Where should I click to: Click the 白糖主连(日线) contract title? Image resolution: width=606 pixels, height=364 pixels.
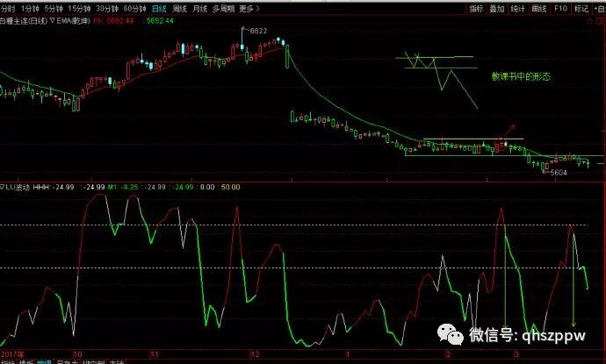(24, 21)
